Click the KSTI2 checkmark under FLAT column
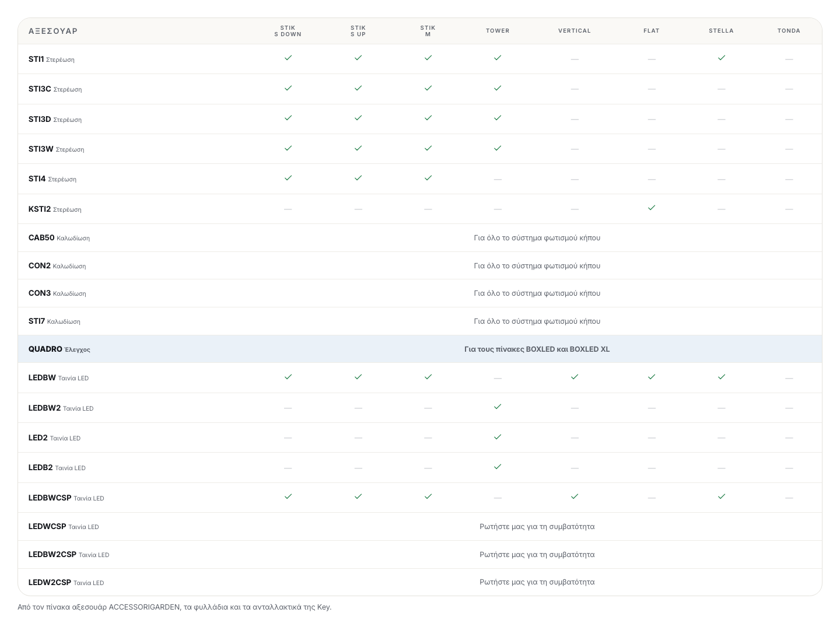The height and width of the screenshot is (630, 840). tap(652, 208)
